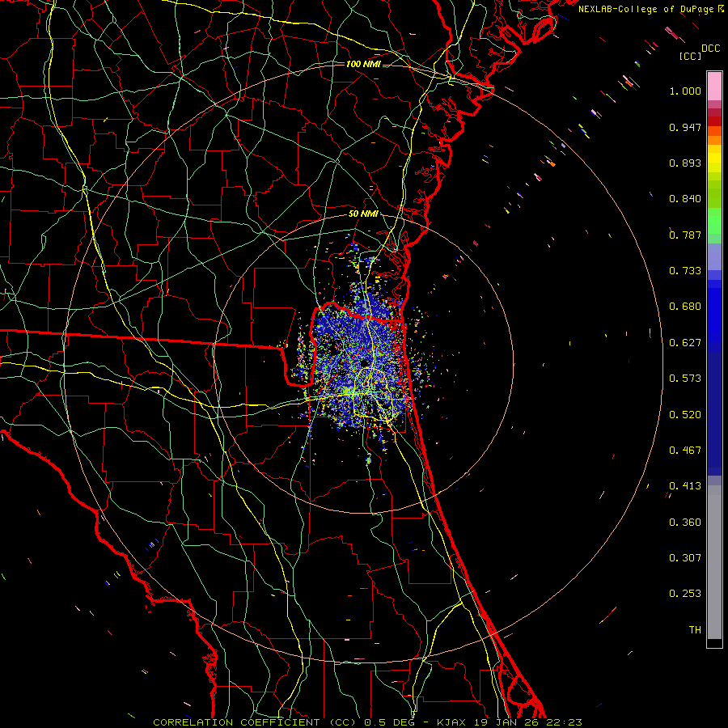Click the 0.467 color scale value

(x=685, y=451)
